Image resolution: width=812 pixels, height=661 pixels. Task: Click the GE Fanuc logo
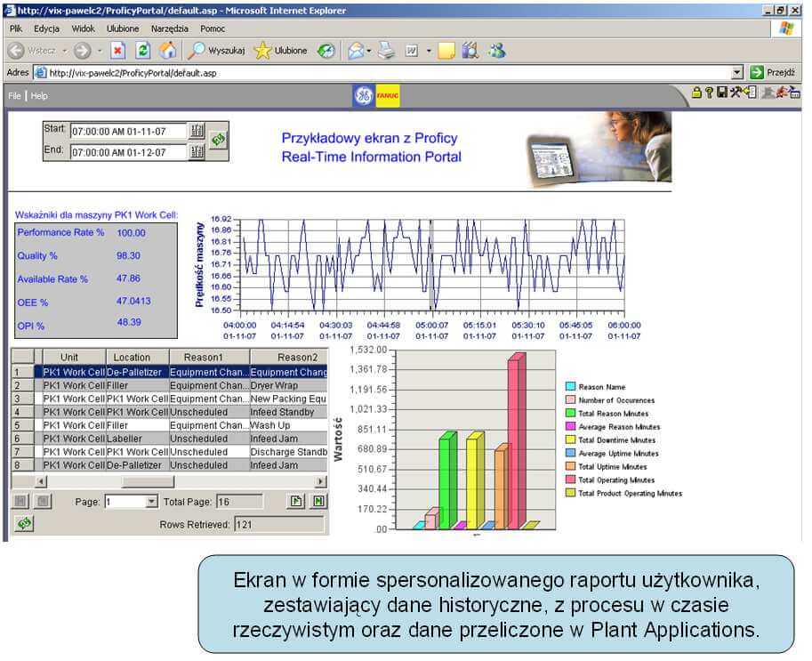click(376, 95)
